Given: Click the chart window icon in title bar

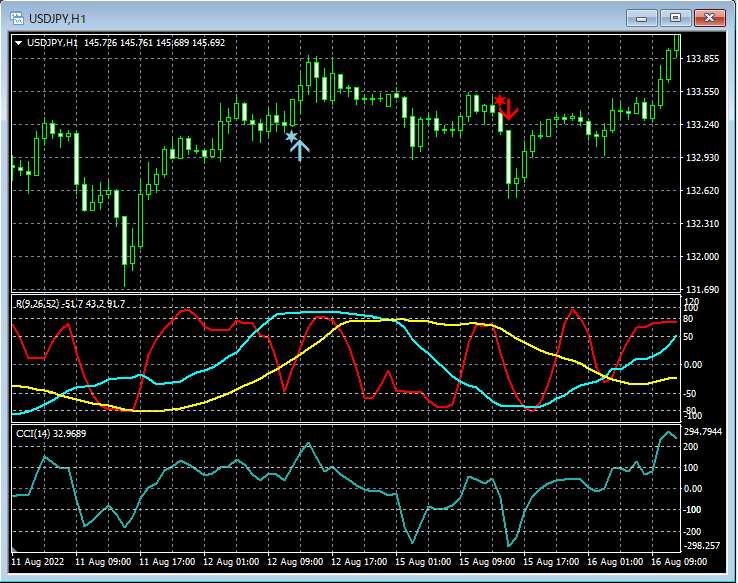Looking at the screenshot, I should point(16,18).
